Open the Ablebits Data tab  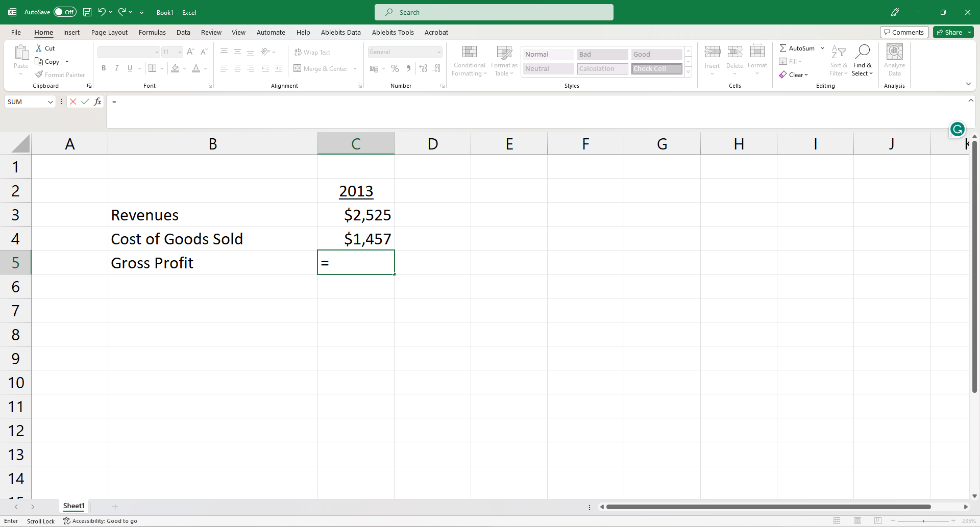click(x=340, y=32)
